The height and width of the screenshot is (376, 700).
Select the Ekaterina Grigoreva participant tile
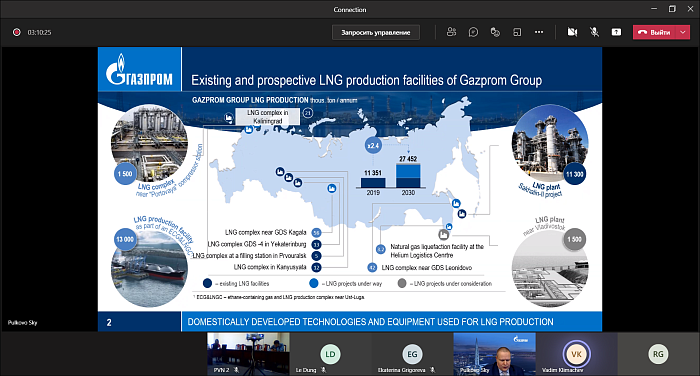click(x=412, y=353)
